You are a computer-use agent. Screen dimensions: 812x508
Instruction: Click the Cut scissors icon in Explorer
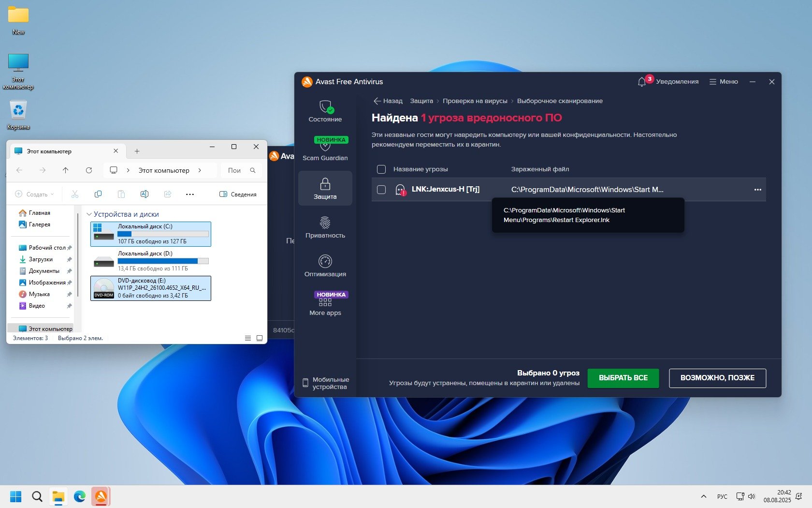[x=75, y=194]
